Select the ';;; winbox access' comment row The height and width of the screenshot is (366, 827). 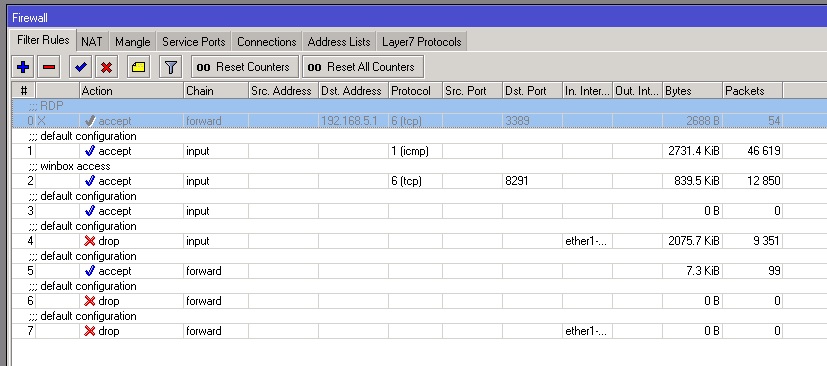[x=419, y=166]
